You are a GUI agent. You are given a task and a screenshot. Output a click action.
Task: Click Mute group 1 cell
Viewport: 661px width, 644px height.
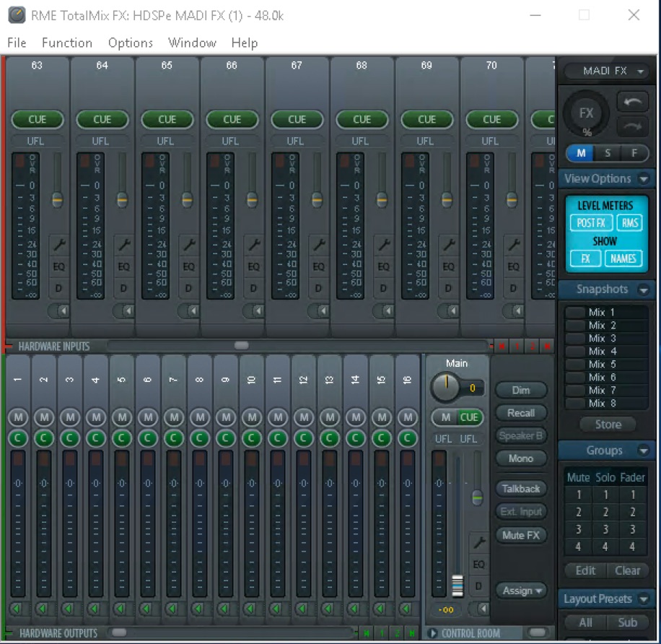(579, 495)
